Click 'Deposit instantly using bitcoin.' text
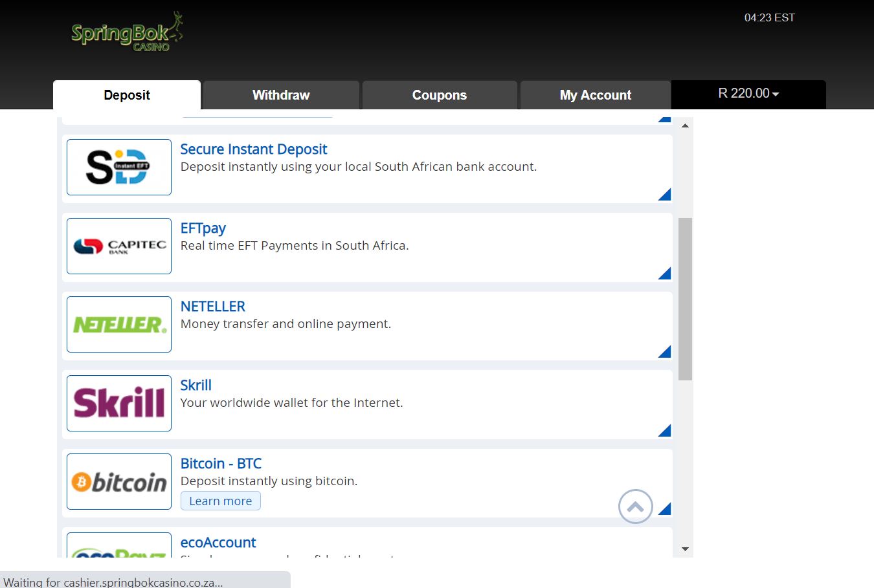The image size is (874, 588). coord(269,481)
